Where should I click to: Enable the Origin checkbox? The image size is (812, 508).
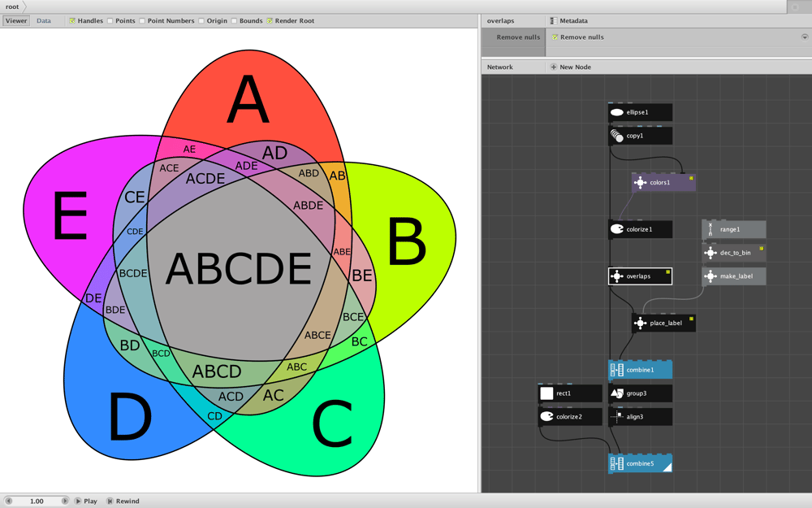[201, 21]
